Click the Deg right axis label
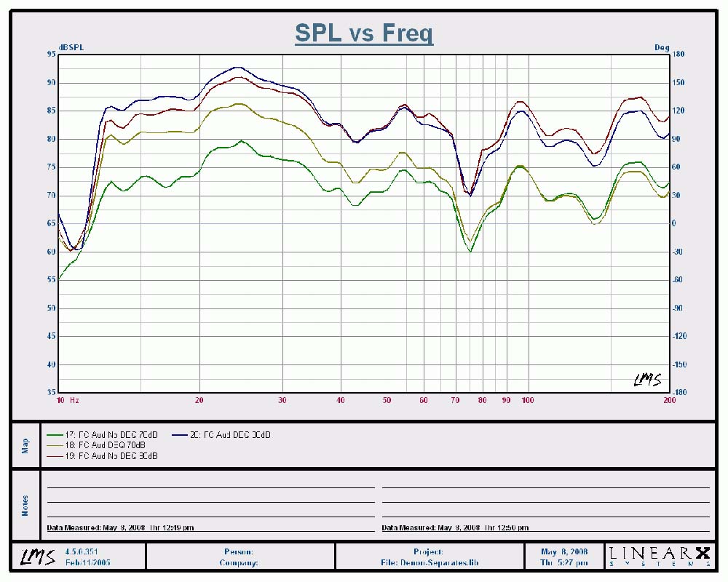Screen dimensions: 728x582 coord(661,48)
